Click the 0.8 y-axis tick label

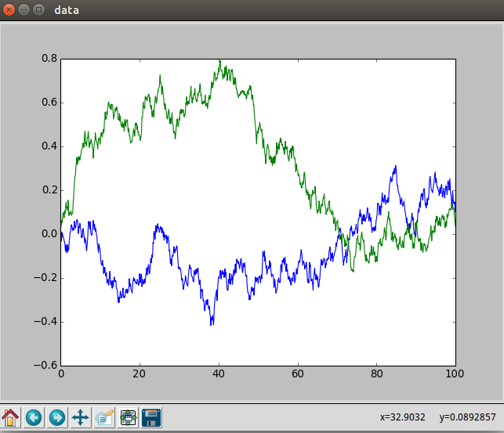tap(49, 59)
